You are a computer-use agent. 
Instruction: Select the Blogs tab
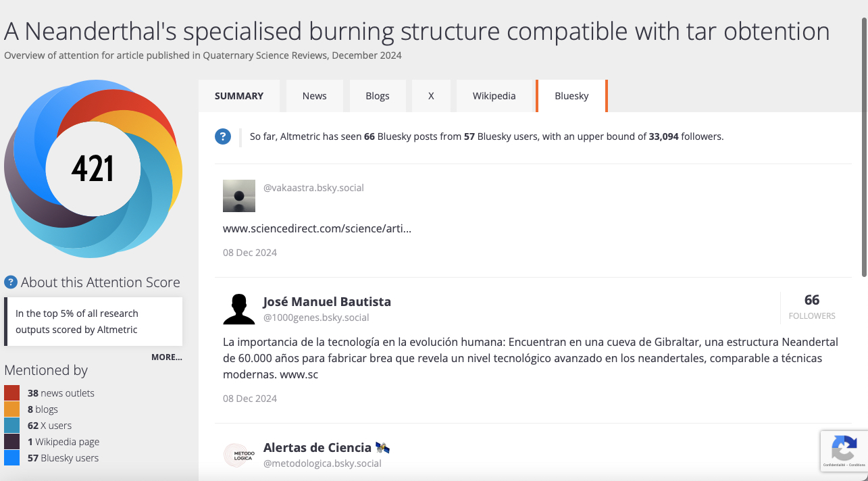pos(377,96)
